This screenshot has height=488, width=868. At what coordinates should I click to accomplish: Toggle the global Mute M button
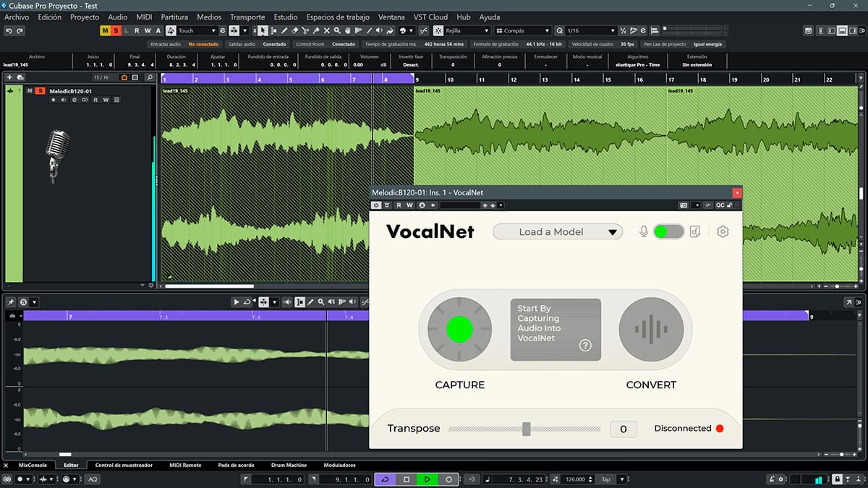click(105, 31)
